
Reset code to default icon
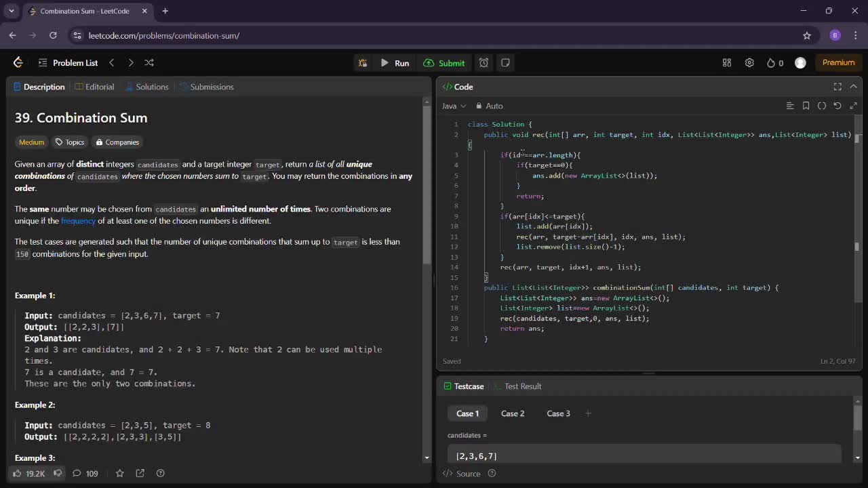pyautogui.click(x=837, y=106)
